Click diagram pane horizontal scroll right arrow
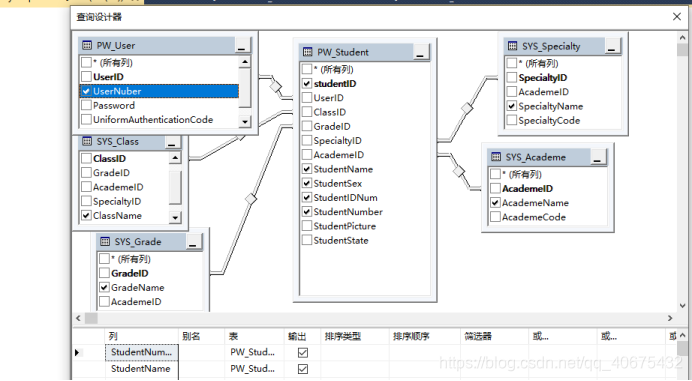The image size is (692, 381). 670,318
